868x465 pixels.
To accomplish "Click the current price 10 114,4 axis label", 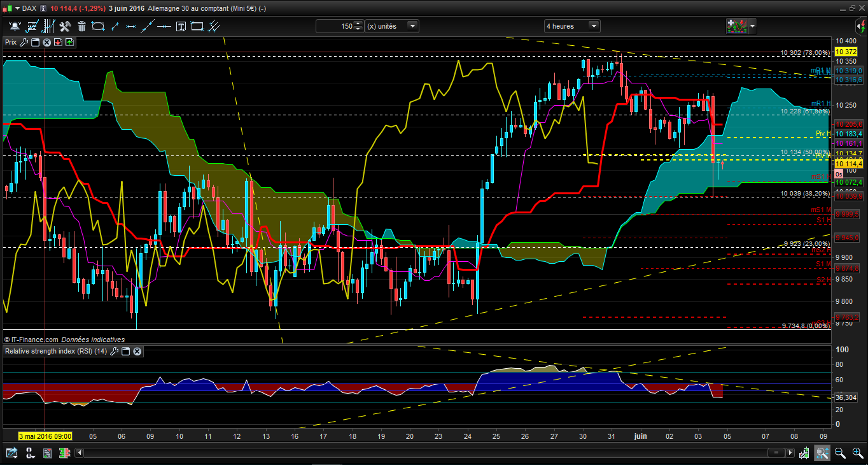I will click(x=848, y=164).
